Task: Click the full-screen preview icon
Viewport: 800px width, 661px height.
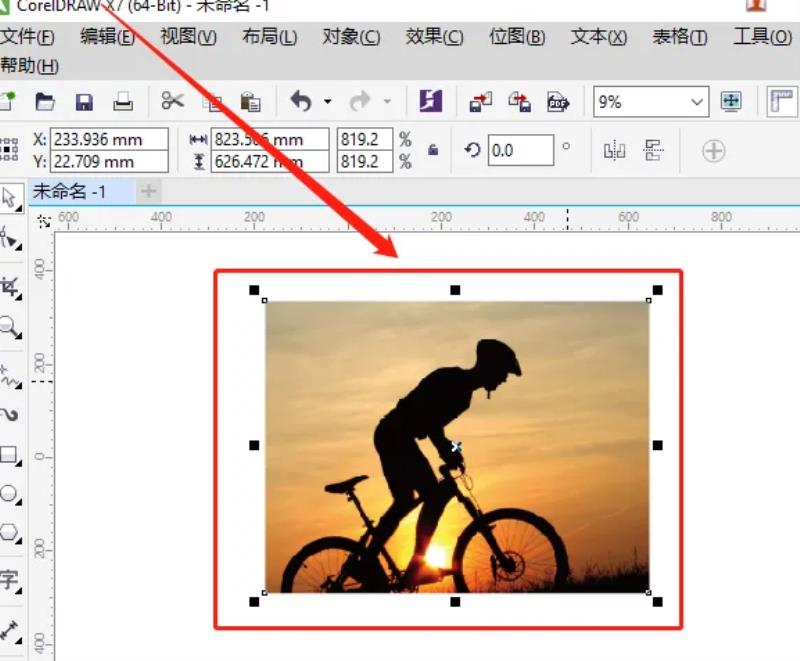Action: [x=731, y=101]
